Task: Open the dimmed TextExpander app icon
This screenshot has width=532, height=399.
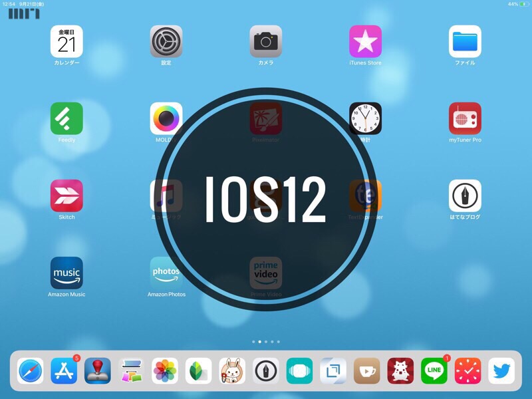Action: pos(365,196)
